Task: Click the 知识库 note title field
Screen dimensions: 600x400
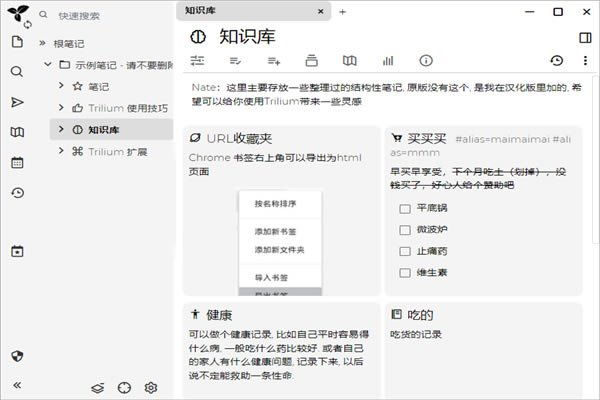Action: [x=247, y=37]
